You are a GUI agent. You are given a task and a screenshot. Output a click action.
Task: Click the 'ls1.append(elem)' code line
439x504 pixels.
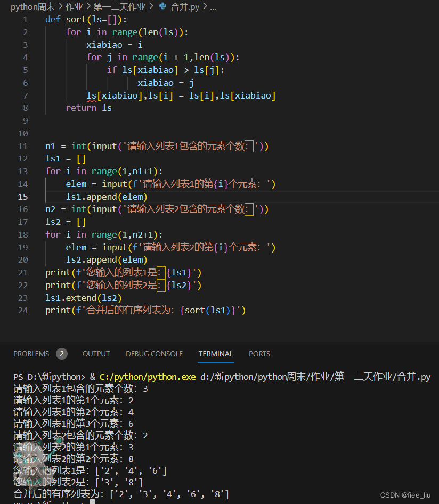tap(107, 197)
